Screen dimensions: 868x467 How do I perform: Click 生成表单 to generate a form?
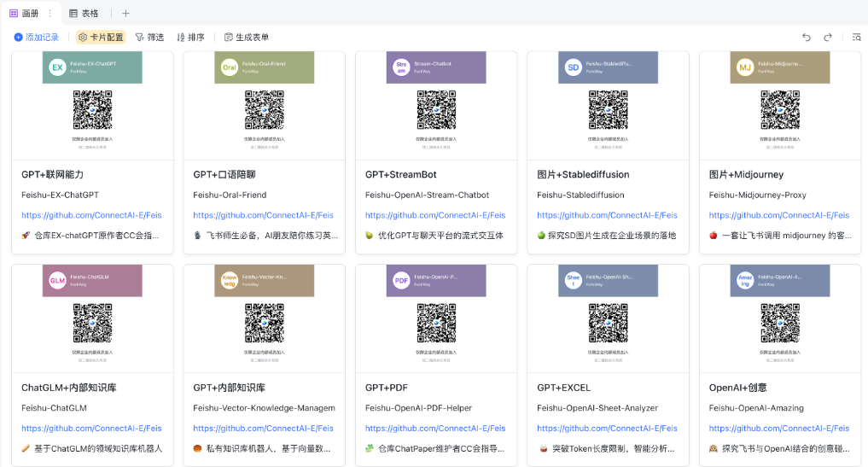(x=247, y=37)
